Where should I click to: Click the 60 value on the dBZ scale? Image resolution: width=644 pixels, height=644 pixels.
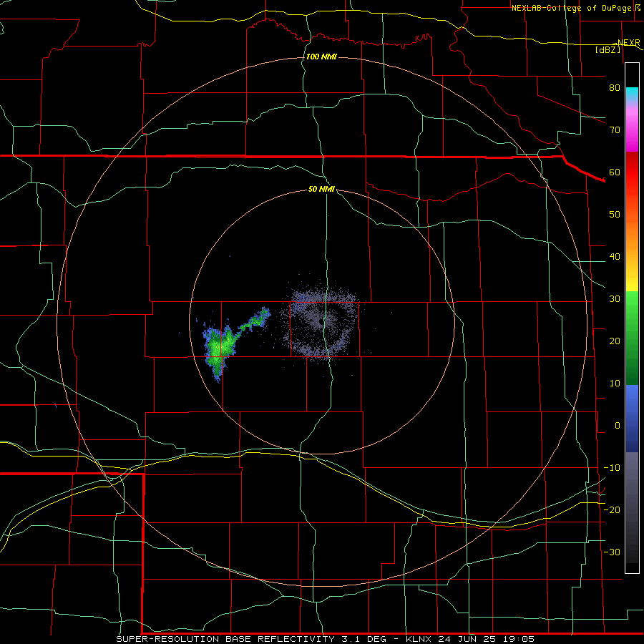615,172
